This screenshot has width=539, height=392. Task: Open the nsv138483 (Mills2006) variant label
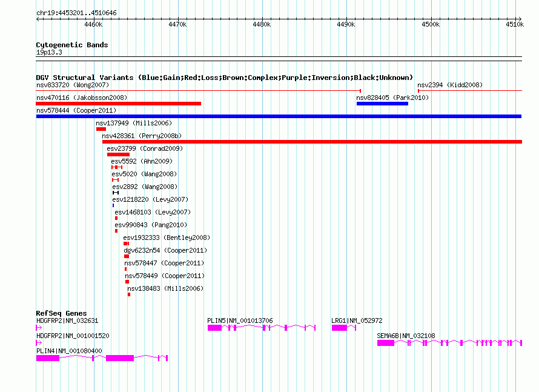tap(165, 288)
